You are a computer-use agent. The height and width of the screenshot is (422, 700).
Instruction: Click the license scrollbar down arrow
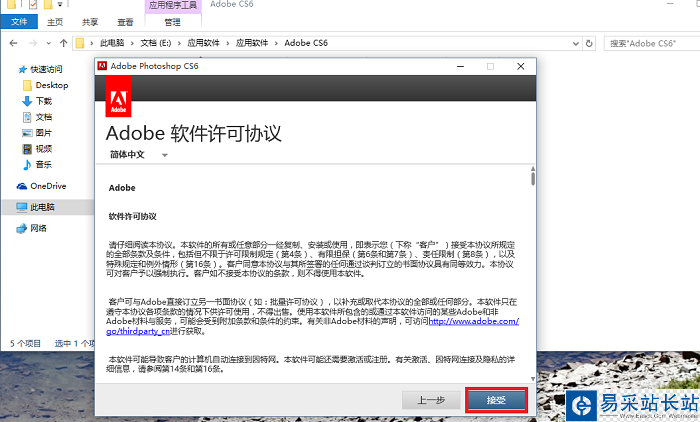[533, 379]
